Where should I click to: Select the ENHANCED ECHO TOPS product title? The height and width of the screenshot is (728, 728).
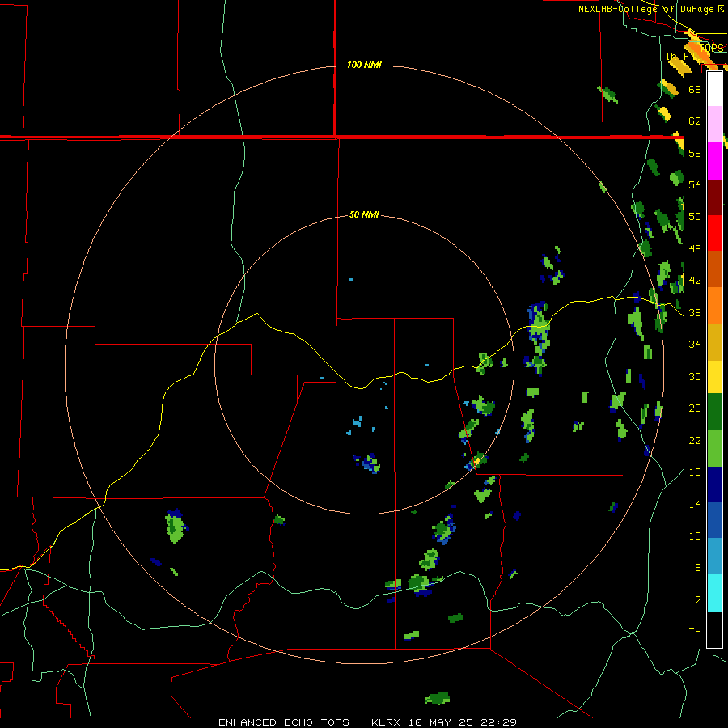284,722
